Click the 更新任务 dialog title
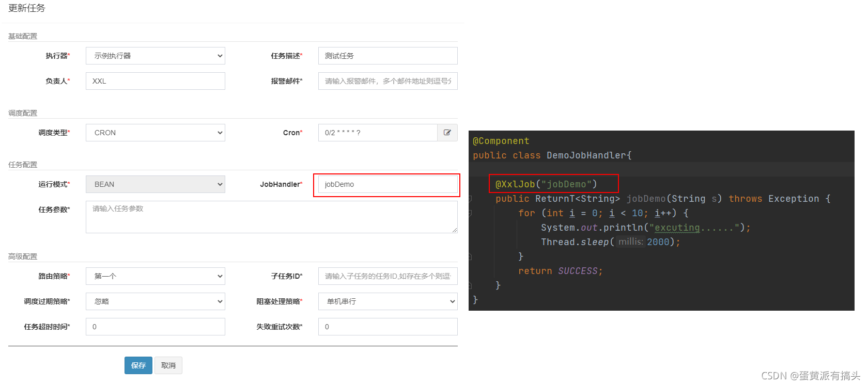The height and width of the screenshot is (385, 868). tap(27, 8)
